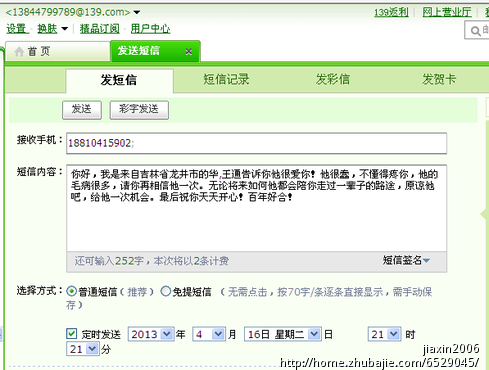Click the search magnifier icon
489x370 pixels.
[x=475, y=31]
